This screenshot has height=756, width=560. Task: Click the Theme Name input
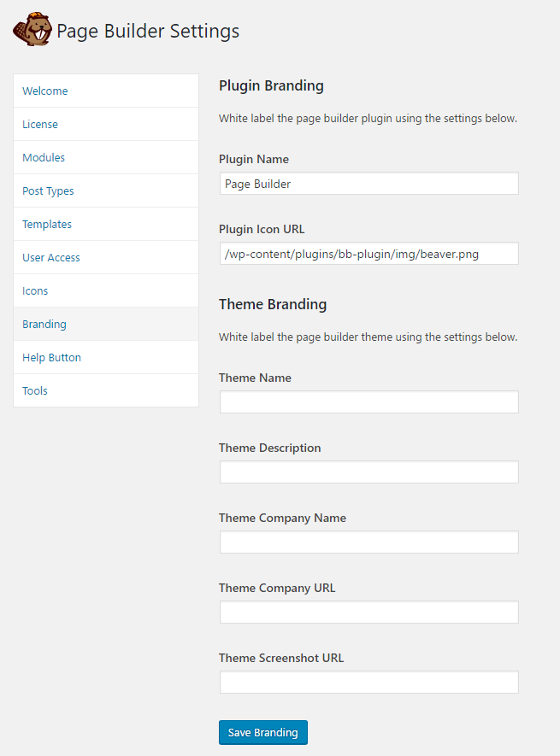[368, 401]
